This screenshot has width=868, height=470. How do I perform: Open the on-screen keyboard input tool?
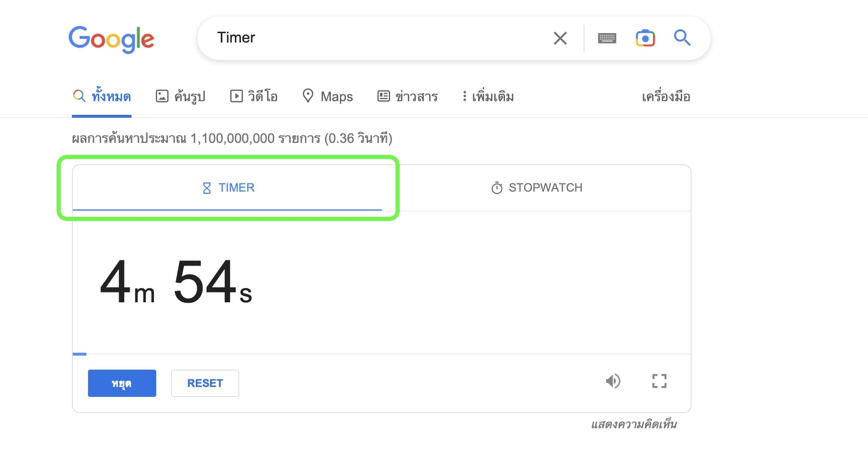pyautogui.click(x=607, y=38)
